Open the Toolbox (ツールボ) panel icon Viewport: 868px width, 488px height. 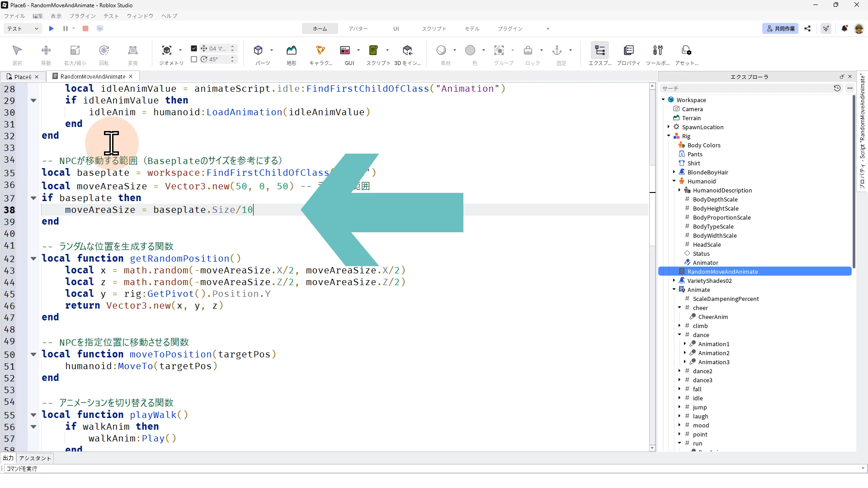click(658, 50)
